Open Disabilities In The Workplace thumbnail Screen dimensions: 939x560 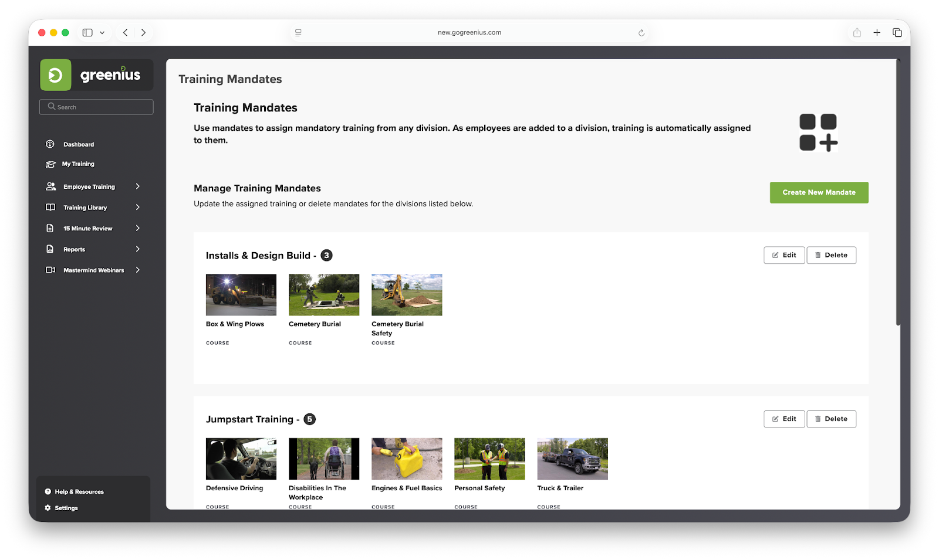324,459
